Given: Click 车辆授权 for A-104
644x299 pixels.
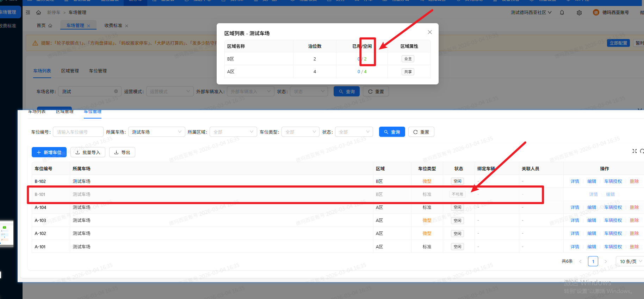Looking at the screenshot, I should 613,208.
